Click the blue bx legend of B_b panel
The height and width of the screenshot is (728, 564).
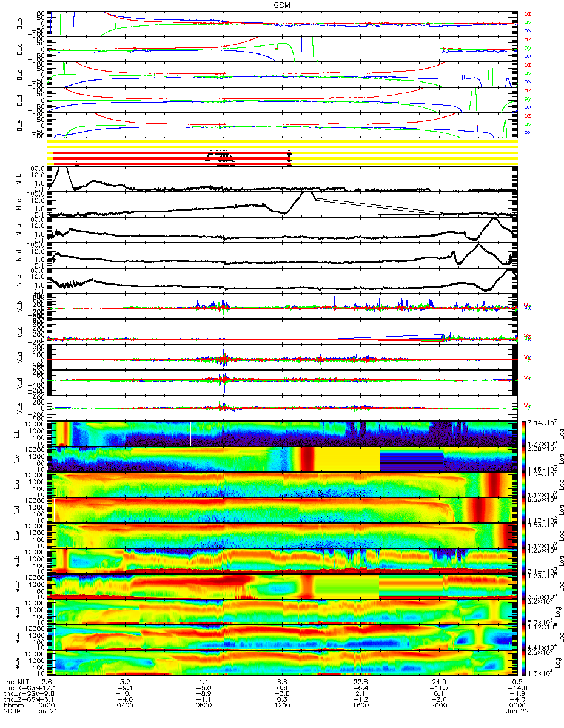[528, 30]
